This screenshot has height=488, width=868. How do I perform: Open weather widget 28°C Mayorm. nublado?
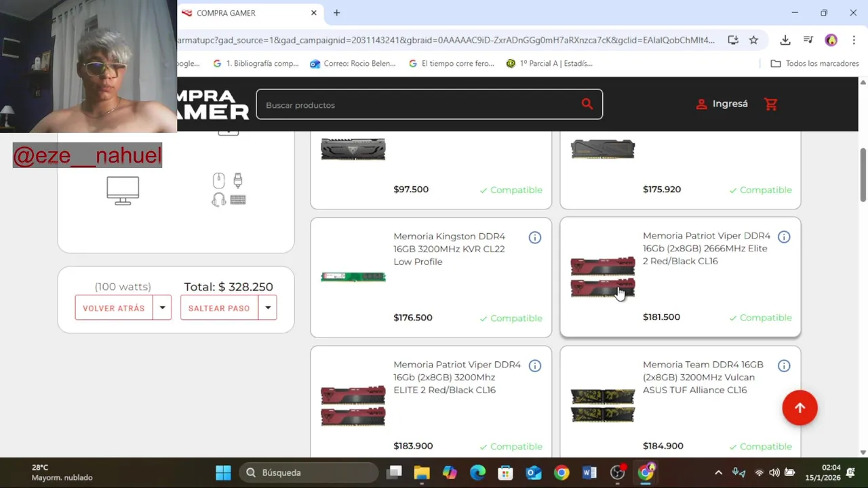pyautogui.click(x=61, y=472)
